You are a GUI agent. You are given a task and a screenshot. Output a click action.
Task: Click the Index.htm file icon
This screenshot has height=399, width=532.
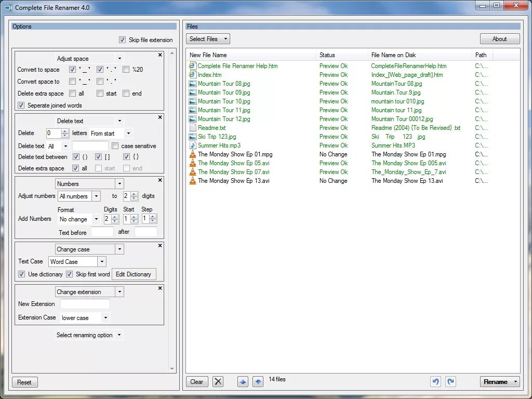pyautogui.click(x=192, y=74)
